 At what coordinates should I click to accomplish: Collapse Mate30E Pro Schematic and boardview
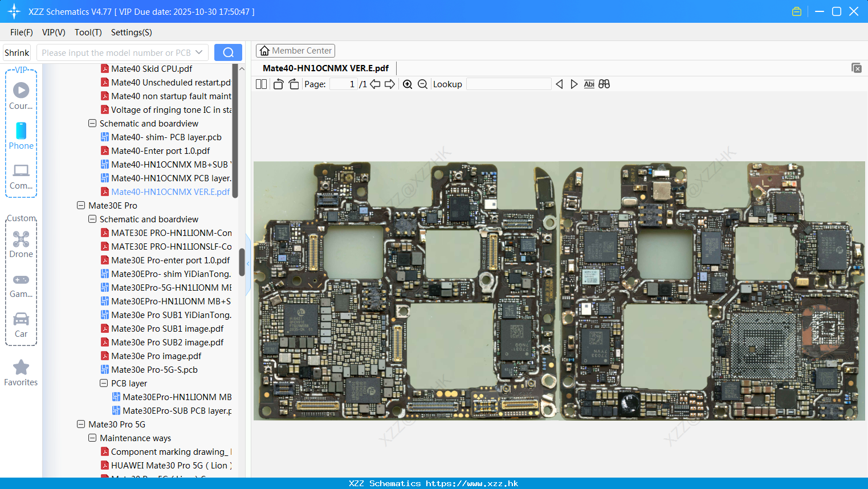92,219
